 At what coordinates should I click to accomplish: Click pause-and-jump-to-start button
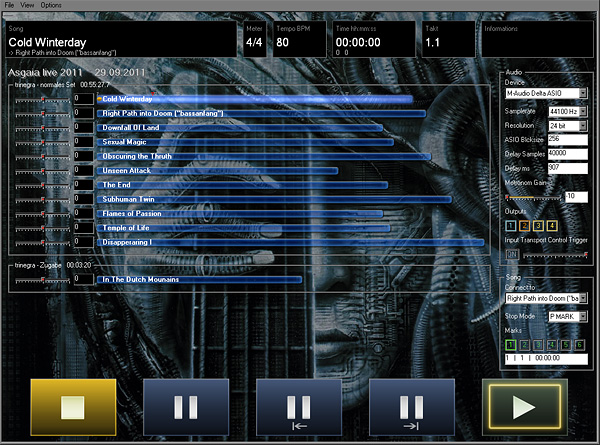299,407
